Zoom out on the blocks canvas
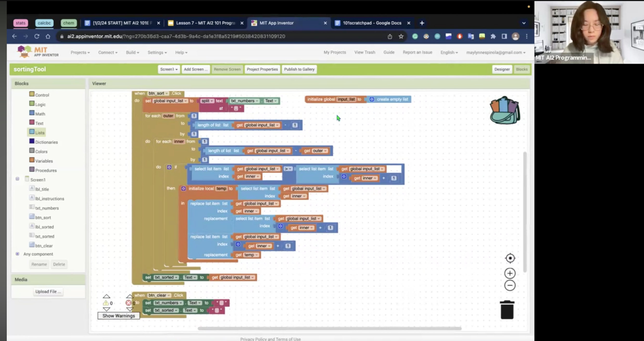644x341 pixels. click(x=509, y=285)
